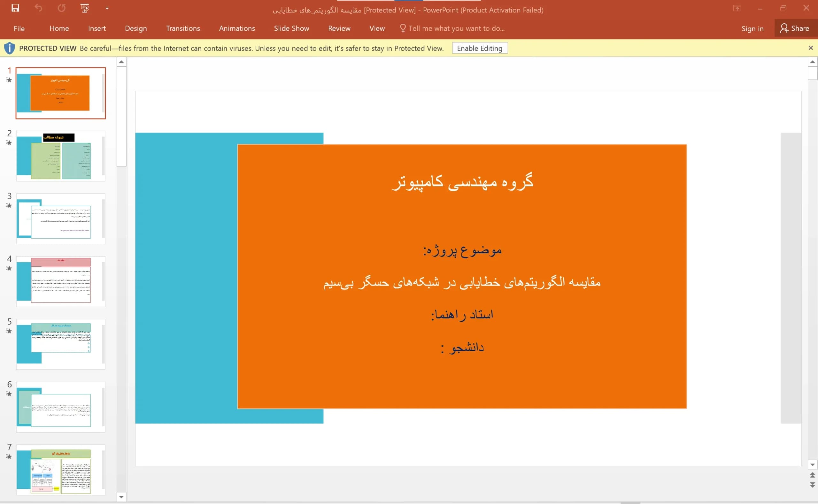The image size is (818, 504).
Task: Start slideshow from beginning icon
Action: click(x=85, y=8)
